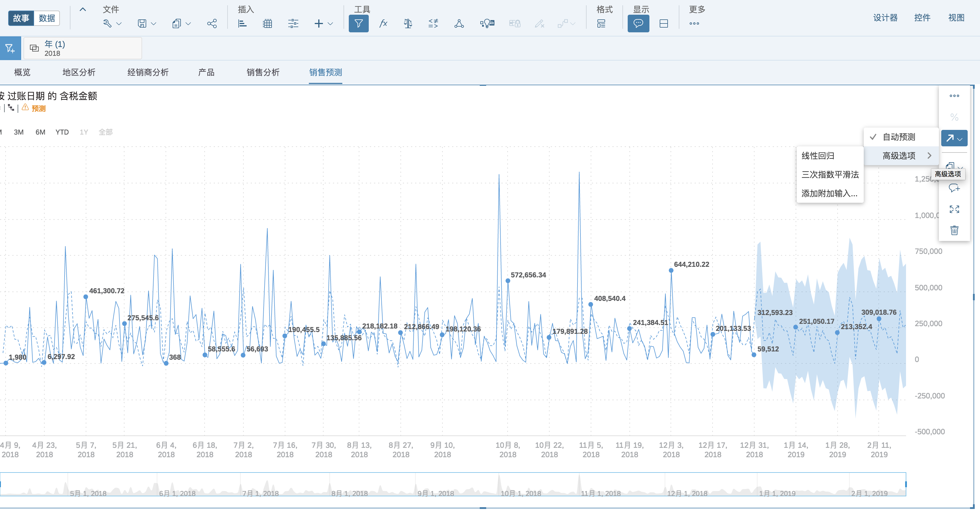Click the balance scale conditional formatting icon
980x516 pixels.
pos(408,24)
